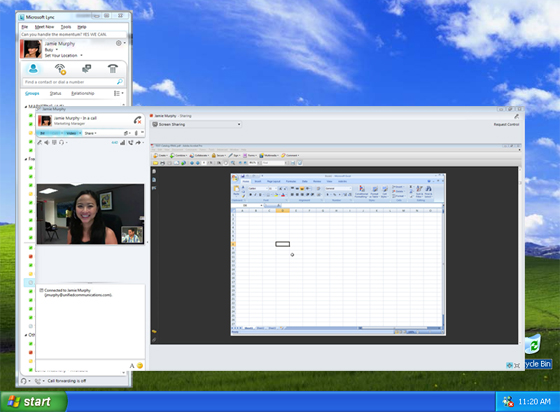Switch to the Relationship tab

tap(82, 93)
